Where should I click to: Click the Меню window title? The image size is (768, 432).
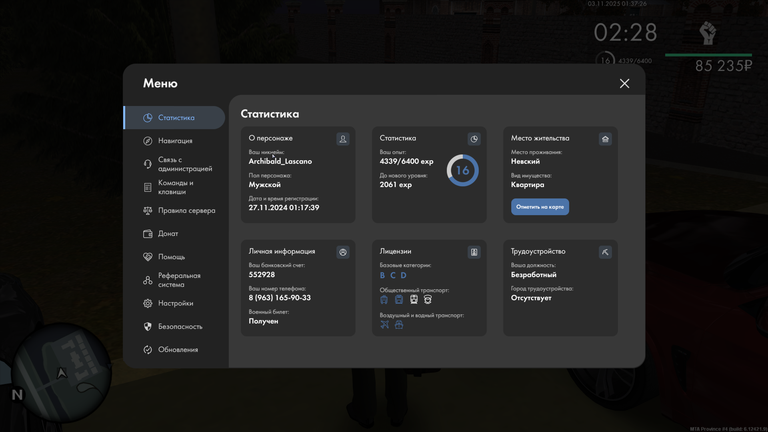(x=160, y=83)
